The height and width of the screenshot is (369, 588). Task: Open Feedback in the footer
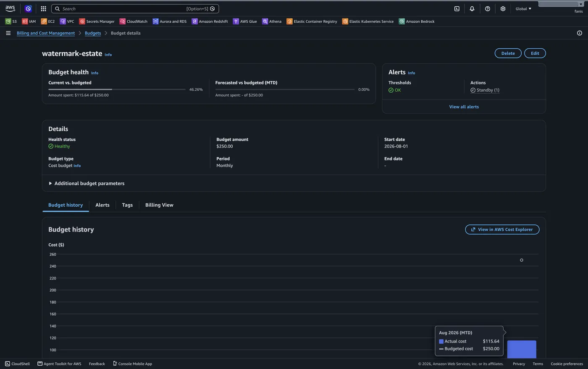point(97,364)
